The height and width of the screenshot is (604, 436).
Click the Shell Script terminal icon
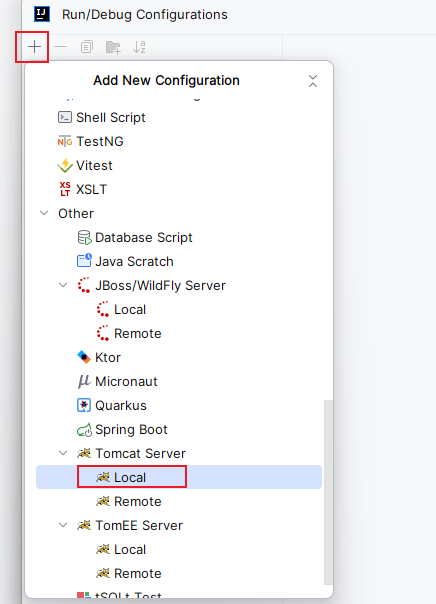coord(65,117)
